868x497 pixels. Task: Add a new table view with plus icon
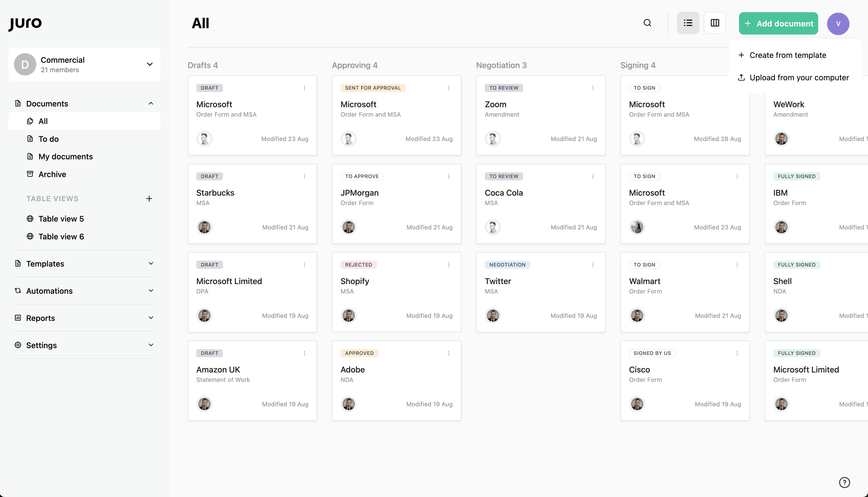149,199
